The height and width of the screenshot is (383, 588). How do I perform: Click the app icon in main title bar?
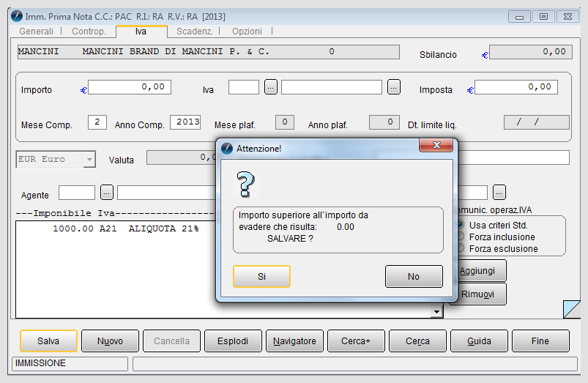click(17, 17)
